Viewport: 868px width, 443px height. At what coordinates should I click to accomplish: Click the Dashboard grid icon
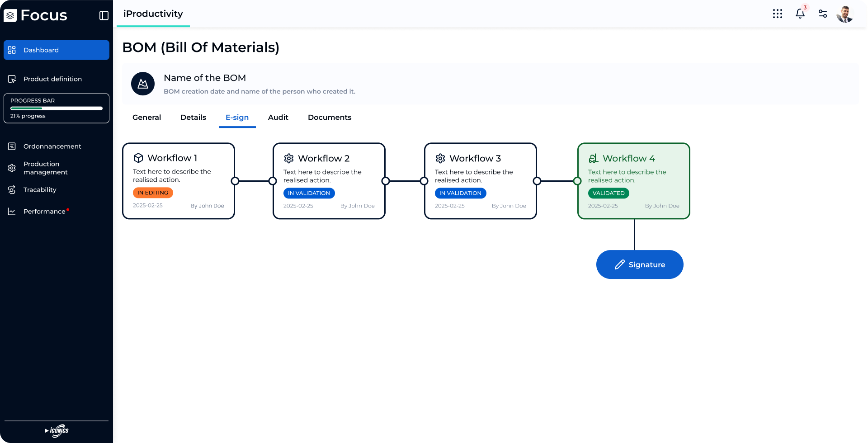pyautogui.click(x=12, y=50)
